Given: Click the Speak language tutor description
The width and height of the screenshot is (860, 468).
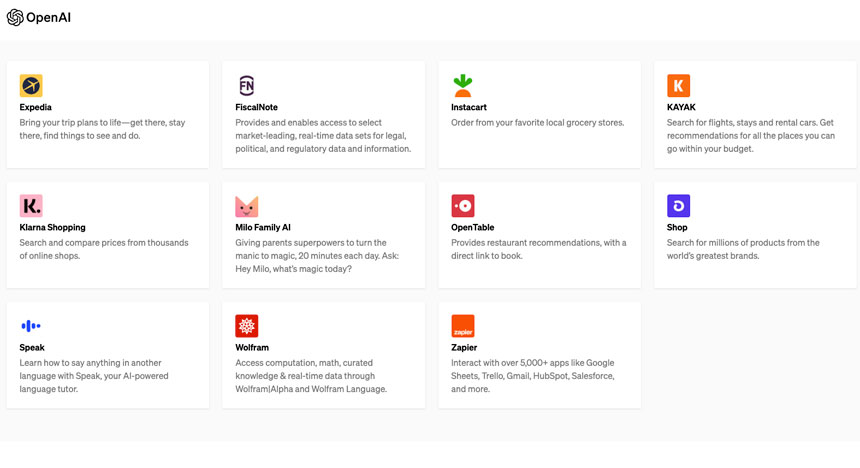Looking at the screenshot, I should tap(94, 375).
